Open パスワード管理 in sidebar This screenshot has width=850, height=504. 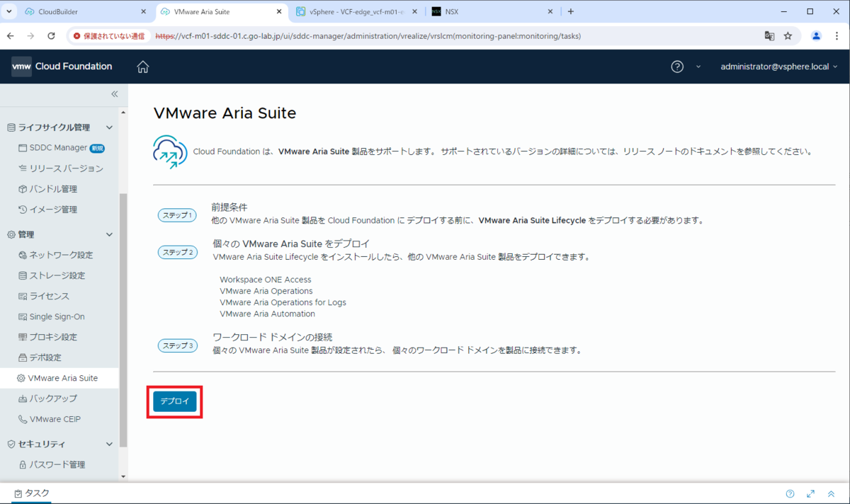click(52, 464)
